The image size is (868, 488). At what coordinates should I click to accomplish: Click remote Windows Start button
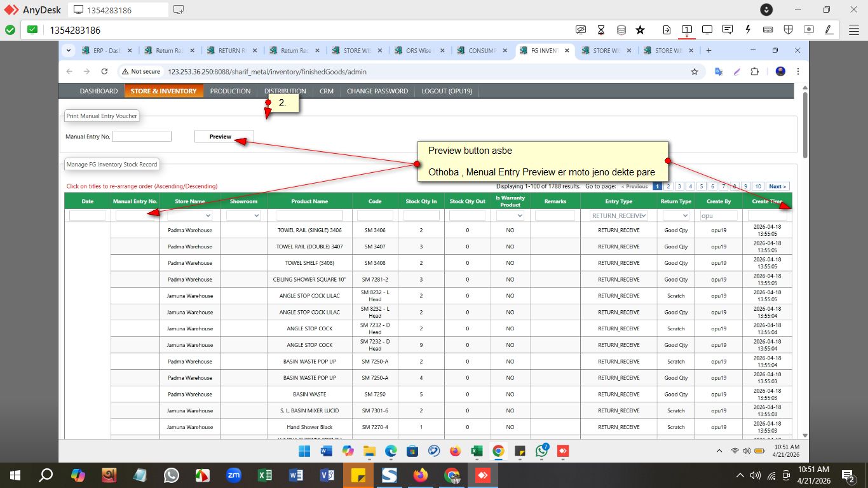[304, 451]
